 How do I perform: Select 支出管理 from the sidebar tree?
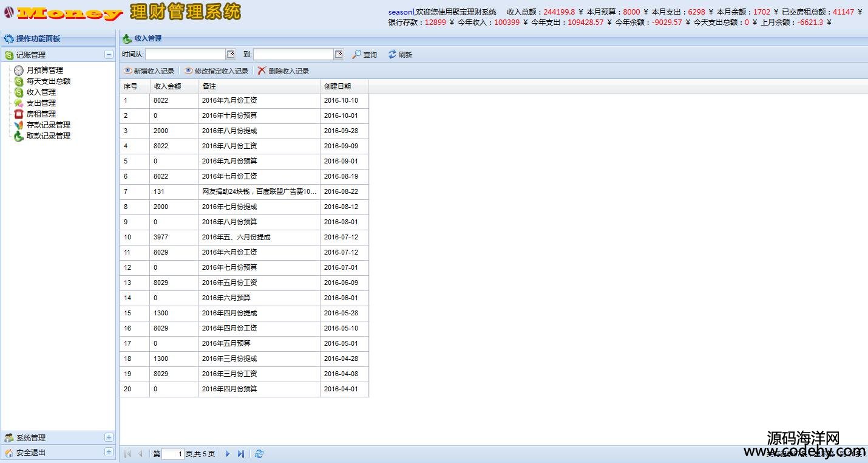pos(41,103)
